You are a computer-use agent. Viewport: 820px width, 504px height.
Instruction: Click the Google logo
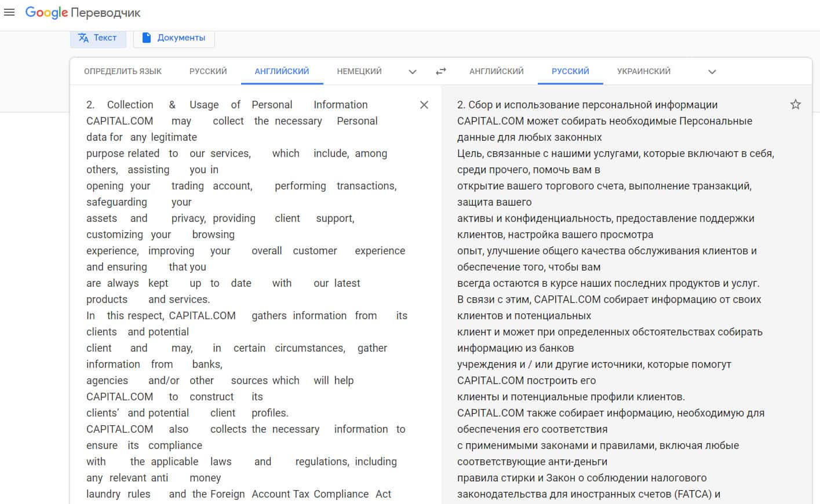[46, 13]
